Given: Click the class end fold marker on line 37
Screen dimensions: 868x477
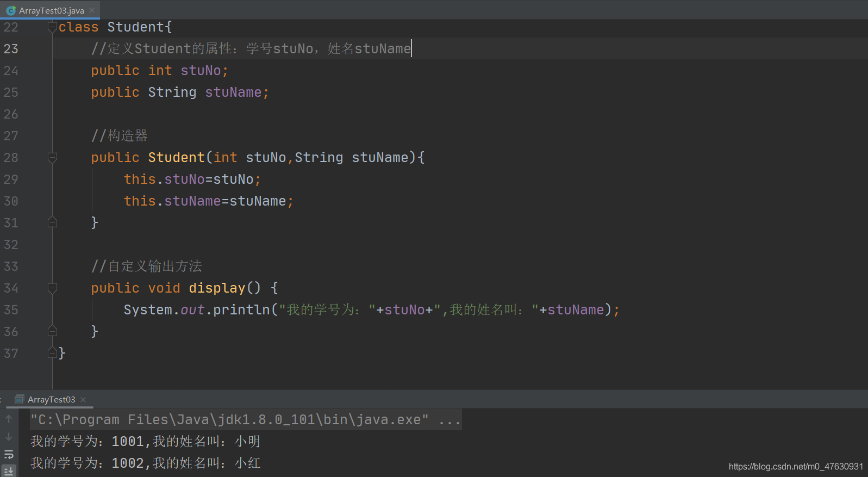Looking at the screenshot, I should point(52,353).
